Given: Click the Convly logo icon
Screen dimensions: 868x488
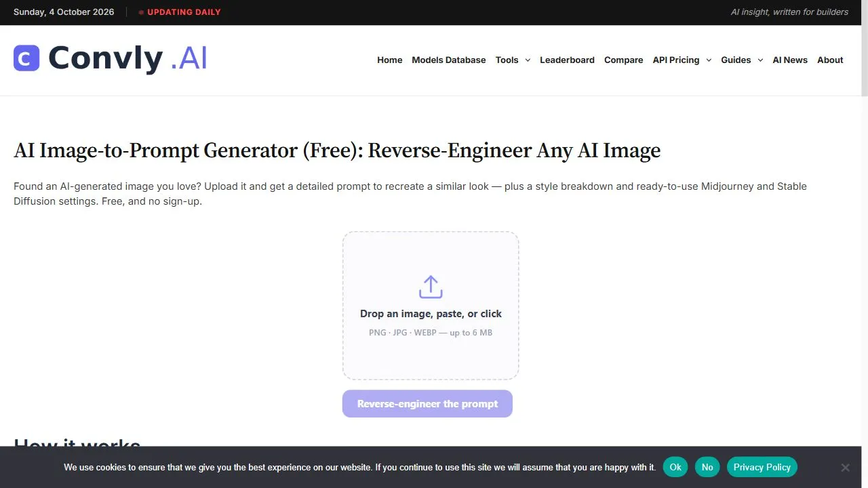Looking at the screenshot, I should click(26, 58).
